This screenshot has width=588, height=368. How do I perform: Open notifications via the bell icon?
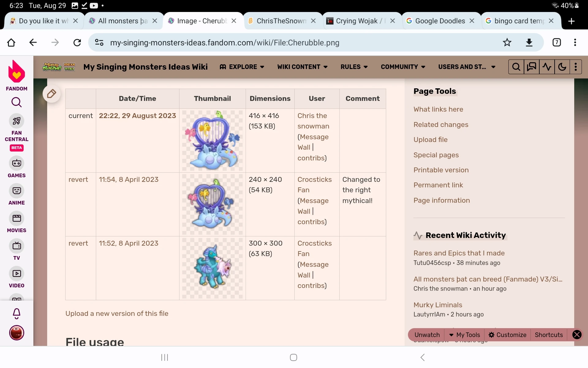16,313
